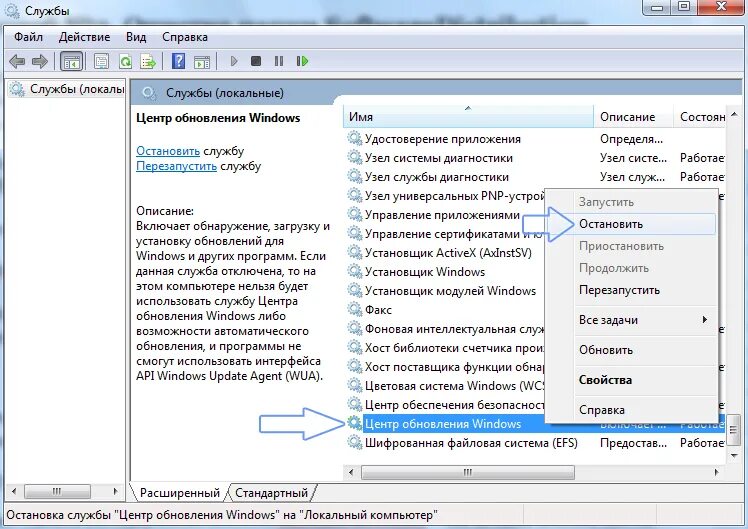748x529 pixels.
Task: Click services list horizontal scroll right arrow
Action: click(717, 473)
